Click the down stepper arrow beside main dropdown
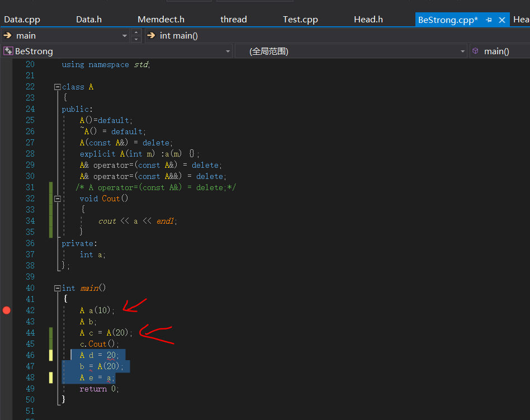 (136, 39)
